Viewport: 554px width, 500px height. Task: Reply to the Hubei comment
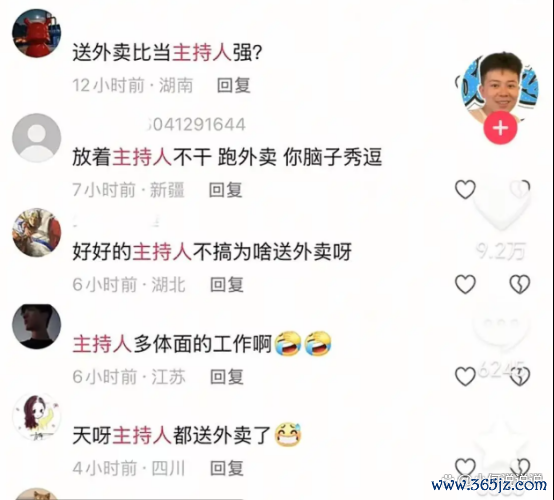[227, 285]
